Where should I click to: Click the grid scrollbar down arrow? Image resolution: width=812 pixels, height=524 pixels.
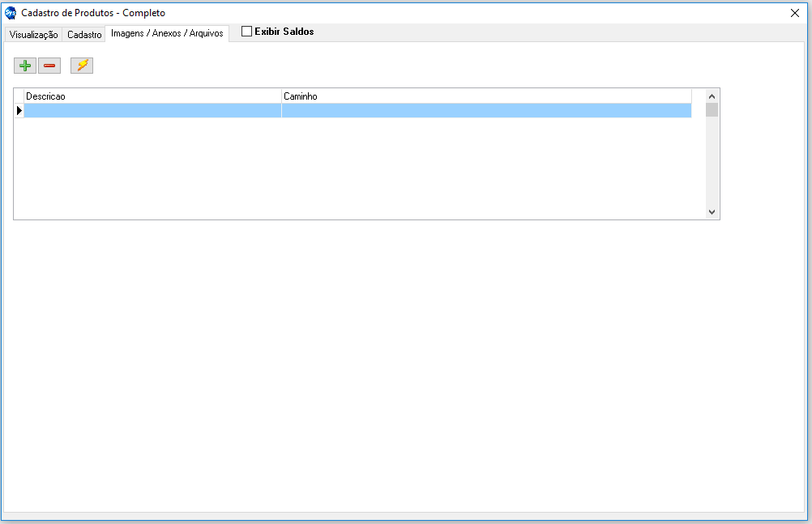(712, 211)
